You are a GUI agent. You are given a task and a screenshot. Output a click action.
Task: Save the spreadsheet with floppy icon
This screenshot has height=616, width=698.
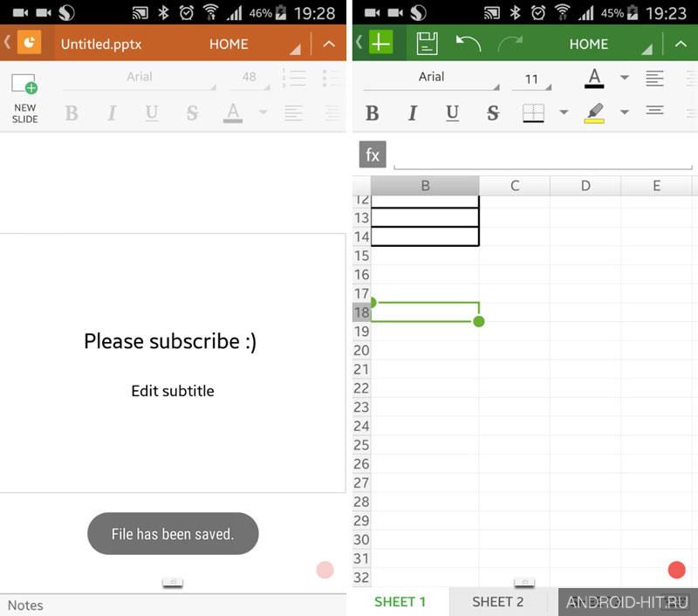[x=427, y=44]
